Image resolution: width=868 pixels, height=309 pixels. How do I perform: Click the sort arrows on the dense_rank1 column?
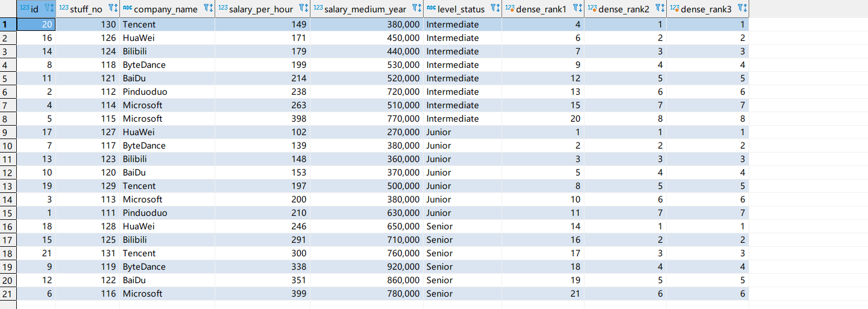click(x=581, y=8)
